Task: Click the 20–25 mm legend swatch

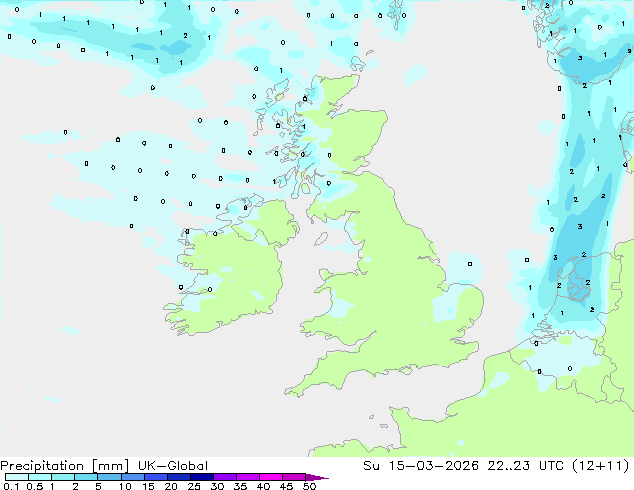Action: [179, 477]
